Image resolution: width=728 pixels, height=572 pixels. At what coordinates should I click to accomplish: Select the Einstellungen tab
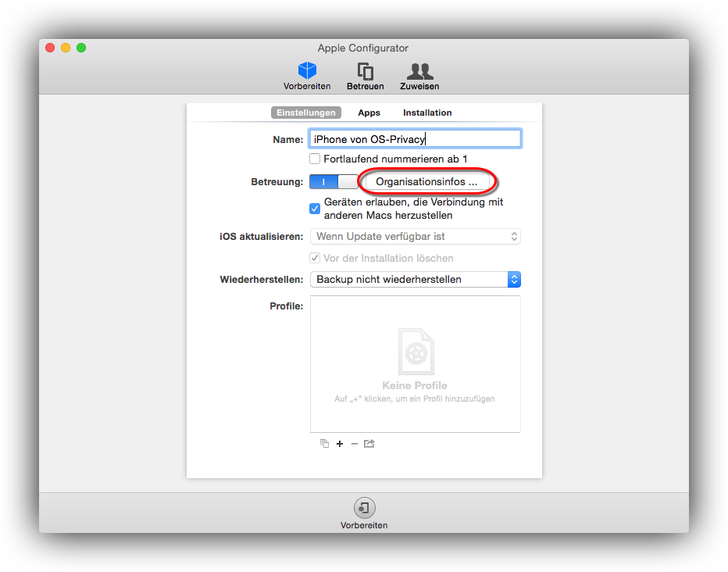tap(306, 113)
